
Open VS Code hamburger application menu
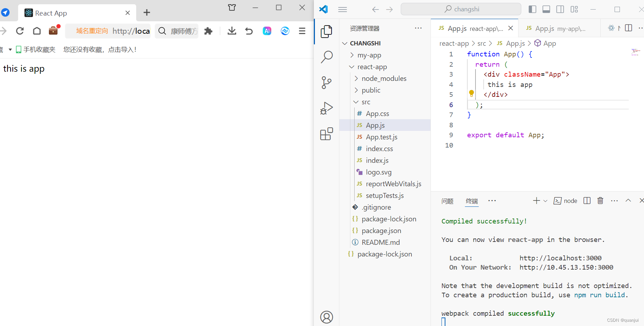343,10
